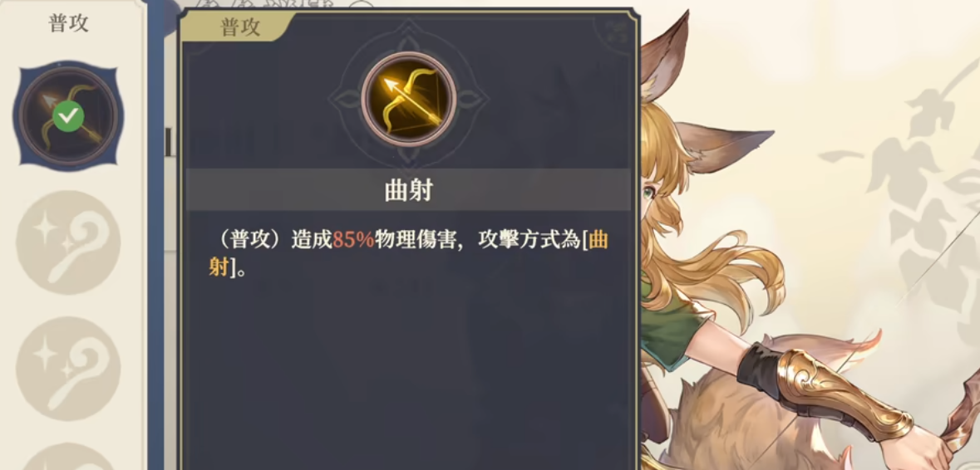Open the second empty staff skill slot
Screen dimensions: 980x470
[x=68, y=368]
